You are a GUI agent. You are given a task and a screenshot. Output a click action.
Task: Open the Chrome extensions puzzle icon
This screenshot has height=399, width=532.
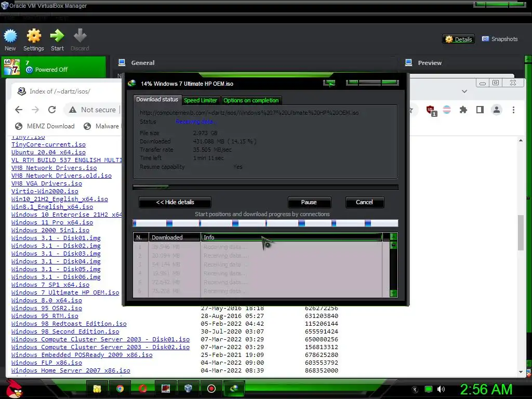tap(463, 110)
